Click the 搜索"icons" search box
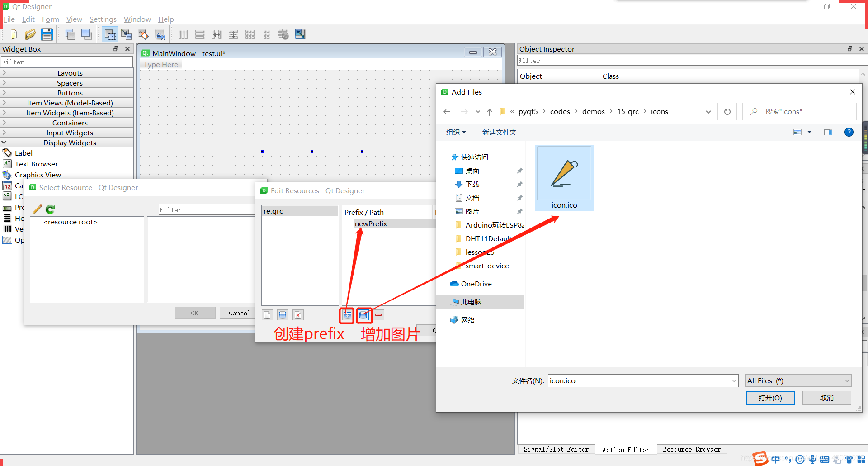 coord(799,111)
